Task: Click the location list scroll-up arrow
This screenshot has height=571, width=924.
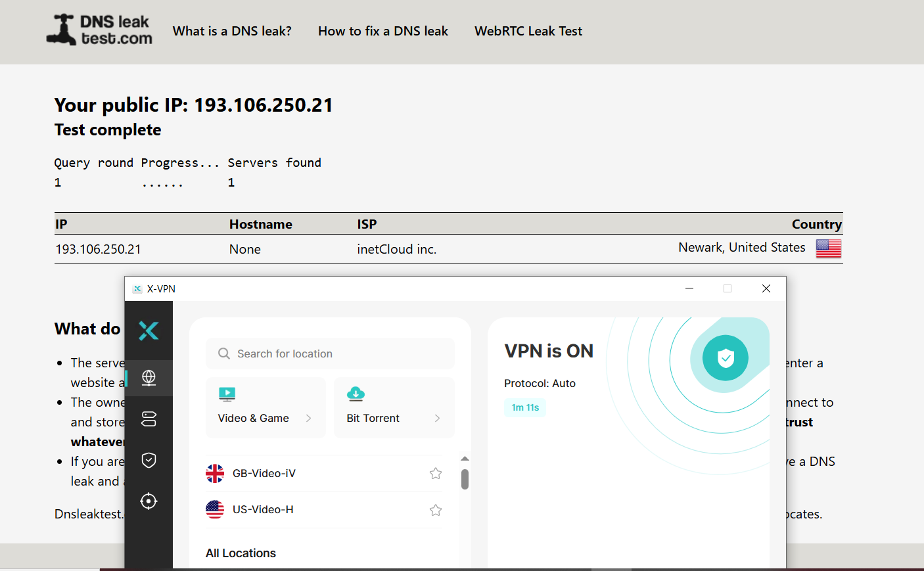Action: click(465, 459)
